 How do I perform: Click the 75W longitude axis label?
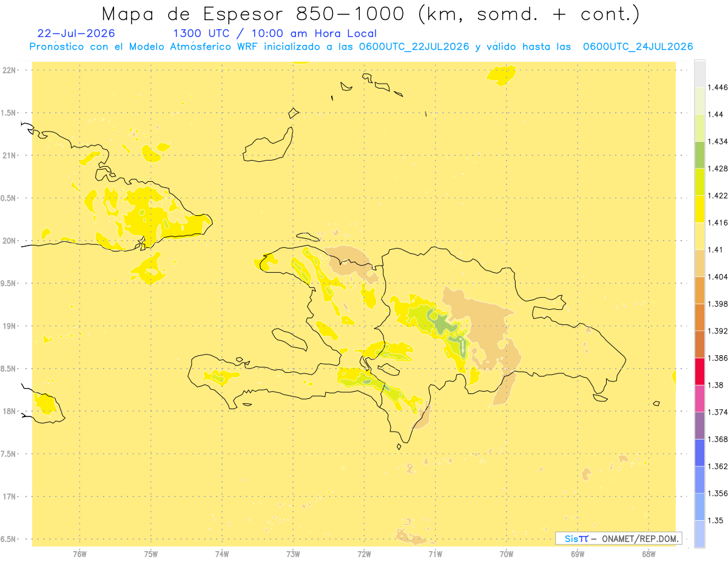tap(151, 554)
